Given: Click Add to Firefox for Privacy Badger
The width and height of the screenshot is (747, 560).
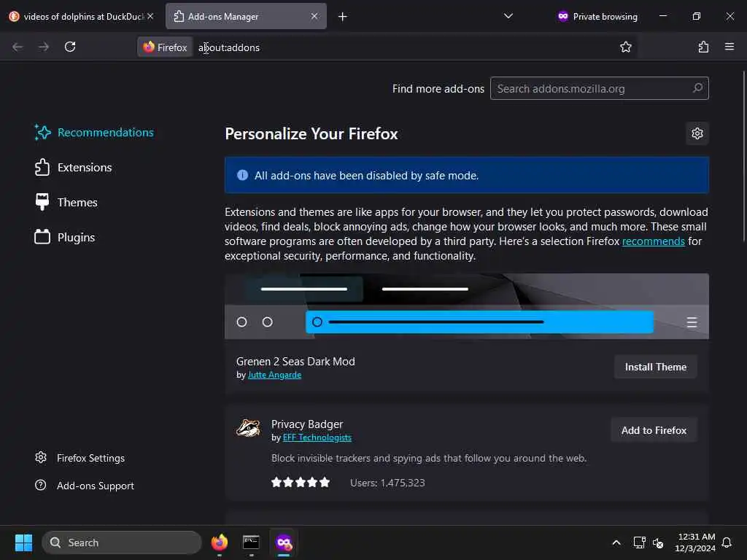Looking at the screenshot, I should tap(654, 430).
